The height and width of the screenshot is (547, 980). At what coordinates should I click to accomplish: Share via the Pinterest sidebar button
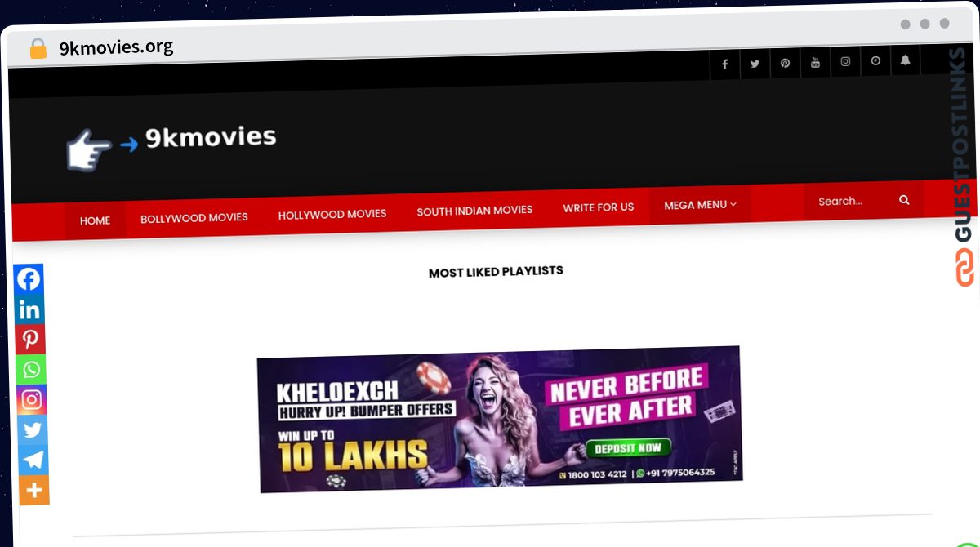pyautogui.click(x=30, y=340)
